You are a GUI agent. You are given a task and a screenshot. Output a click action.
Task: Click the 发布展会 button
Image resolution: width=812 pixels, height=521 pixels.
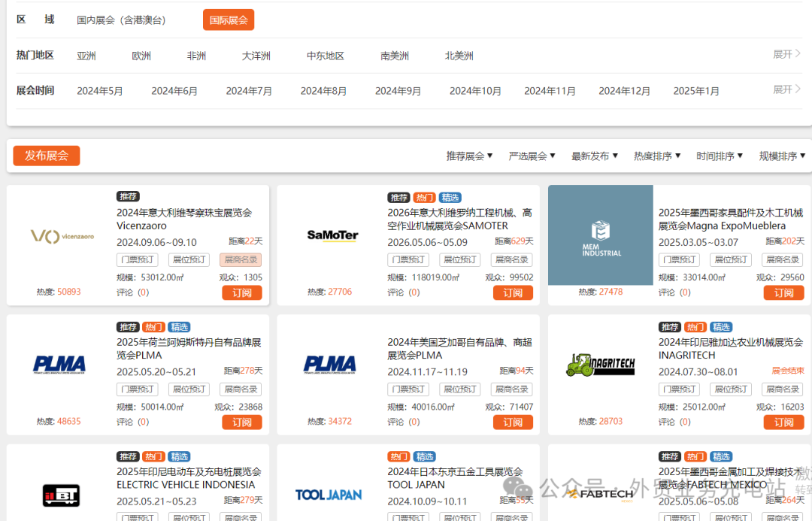pos(47,156)
